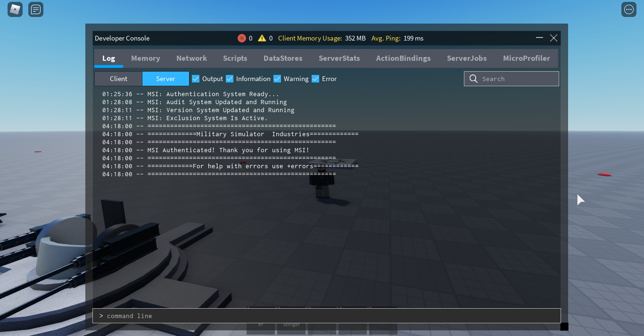
Task: Close the Developer Console window
Action: pos(553,38)
